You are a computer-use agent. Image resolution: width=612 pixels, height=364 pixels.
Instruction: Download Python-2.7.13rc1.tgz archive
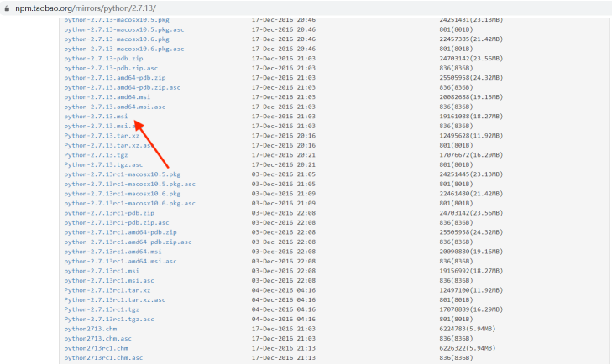102,309
